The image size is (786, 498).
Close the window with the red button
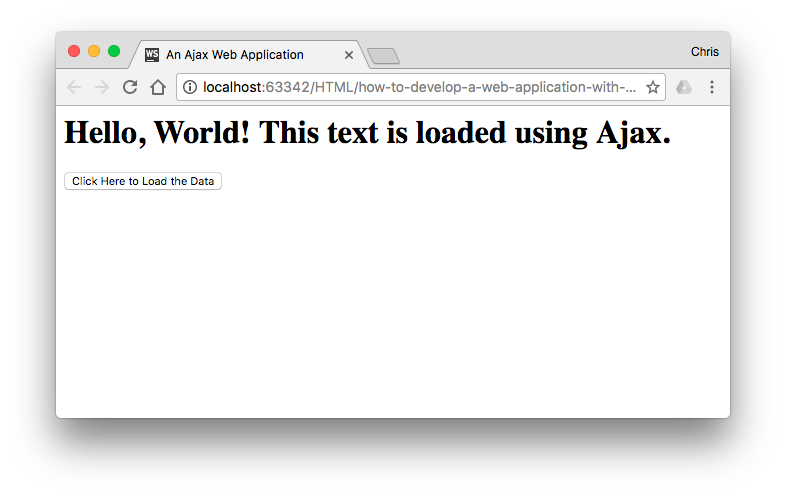click(x=74, y=51)
